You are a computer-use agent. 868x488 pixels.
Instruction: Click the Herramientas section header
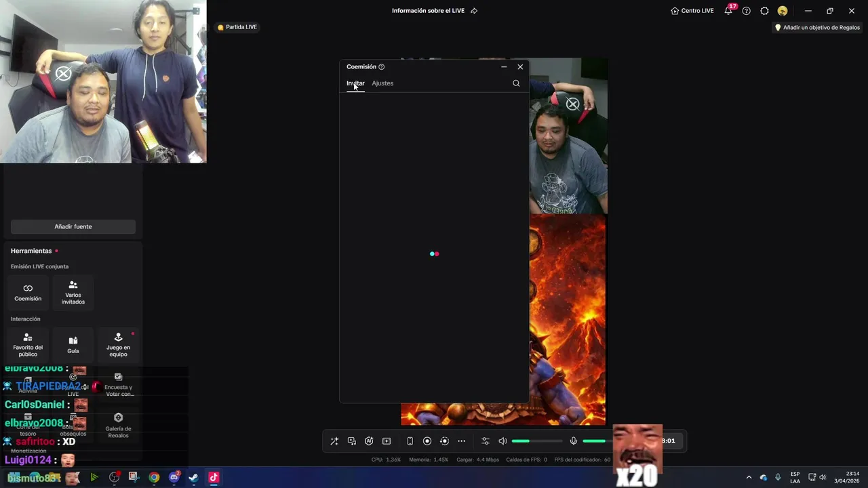pyautogui.click(x=31, y=251)
